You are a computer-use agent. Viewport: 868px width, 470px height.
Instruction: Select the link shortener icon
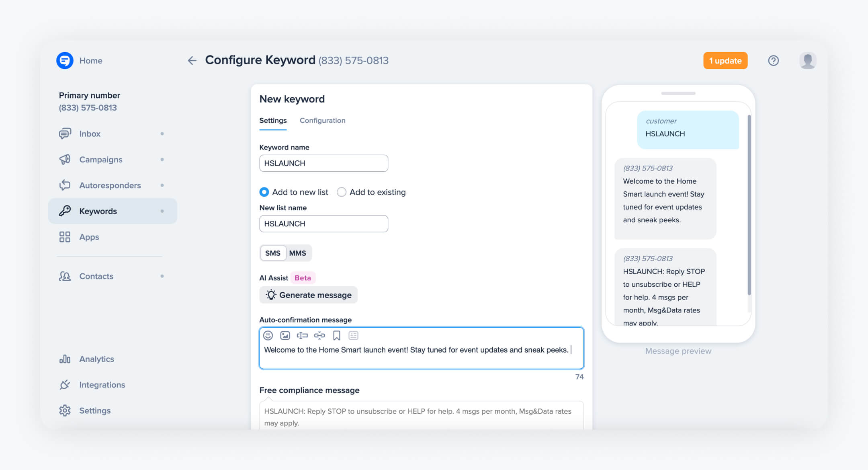coord(319,335)
